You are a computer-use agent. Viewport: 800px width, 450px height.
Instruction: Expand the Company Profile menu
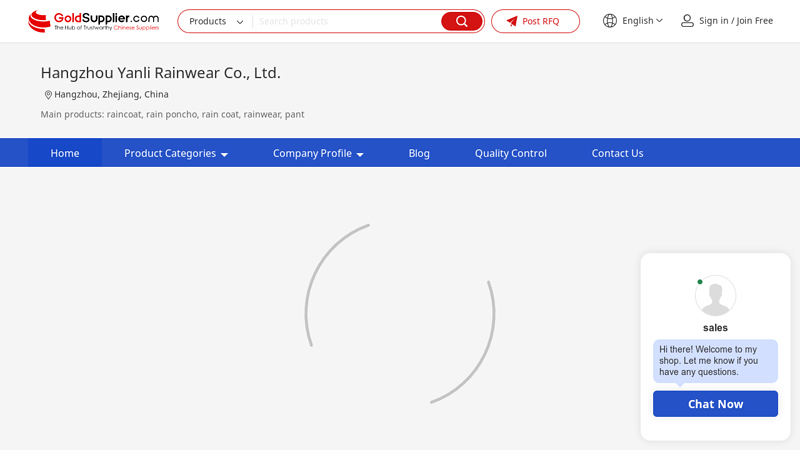coord(318,153)
